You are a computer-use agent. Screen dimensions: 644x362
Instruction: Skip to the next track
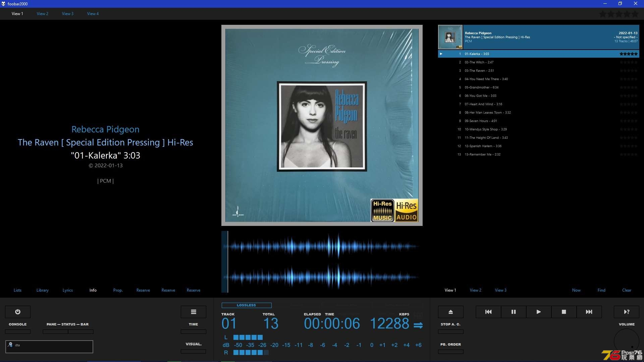[x=589, y=312]
